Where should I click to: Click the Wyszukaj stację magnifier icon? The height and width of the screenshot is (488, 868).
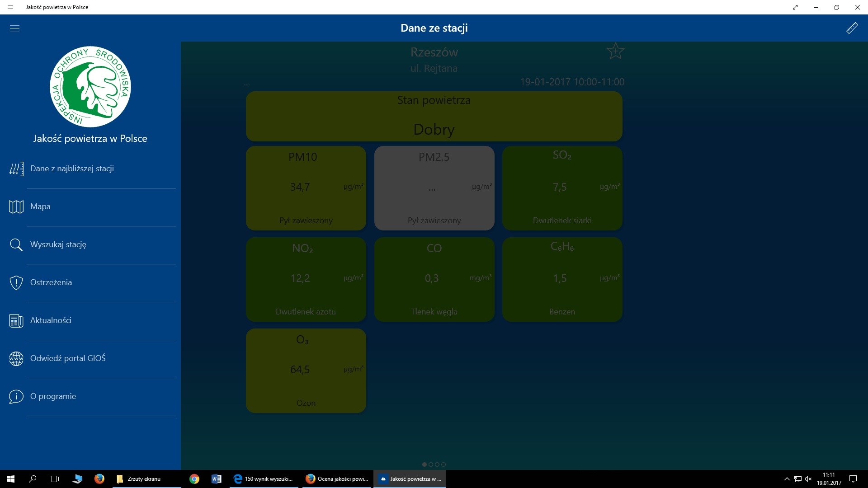click(16, 245)
